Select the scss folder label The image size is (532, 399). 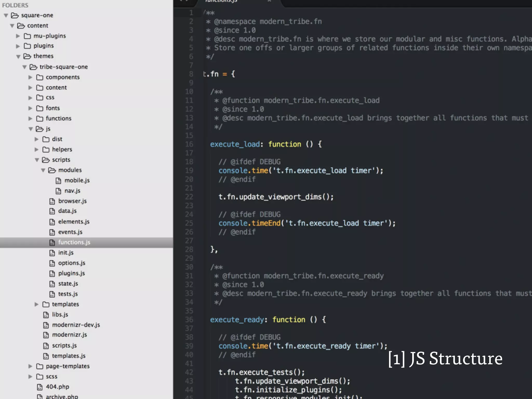pyautogui.click(x=51, y=377)
